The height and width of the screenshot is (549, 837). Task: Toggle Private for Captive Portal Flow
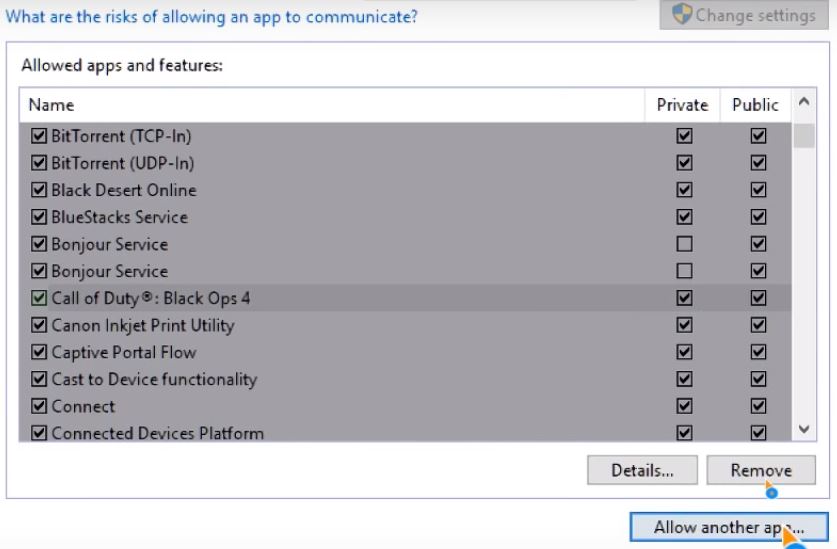tap(684, 352)
